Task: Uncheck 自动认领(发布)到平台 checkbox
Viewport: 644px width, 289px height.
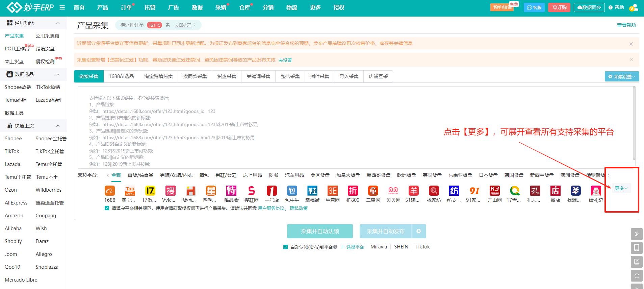Action: click(x=285, y=247)
